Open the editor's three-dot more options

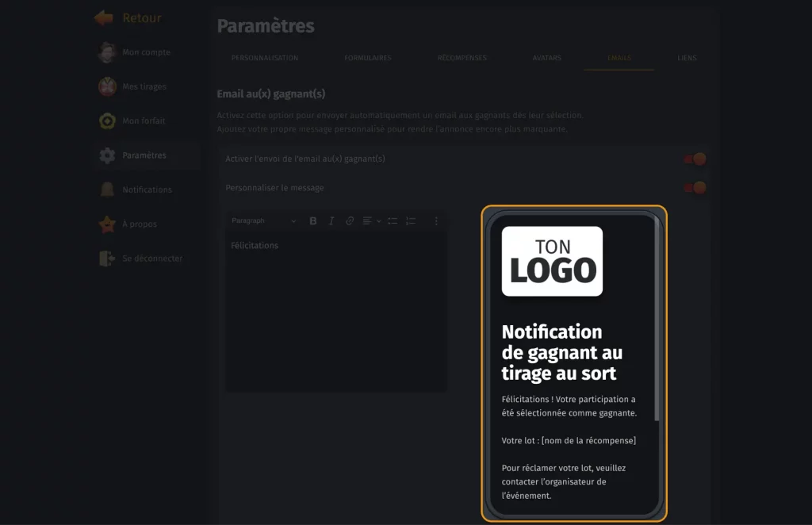click(x=436, y=221)
